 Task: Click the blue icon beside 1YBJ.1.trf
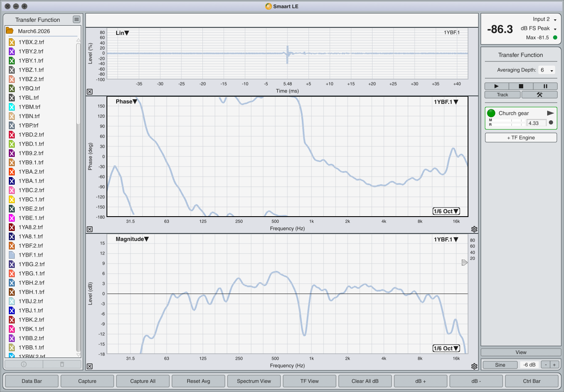click(12, 310)
